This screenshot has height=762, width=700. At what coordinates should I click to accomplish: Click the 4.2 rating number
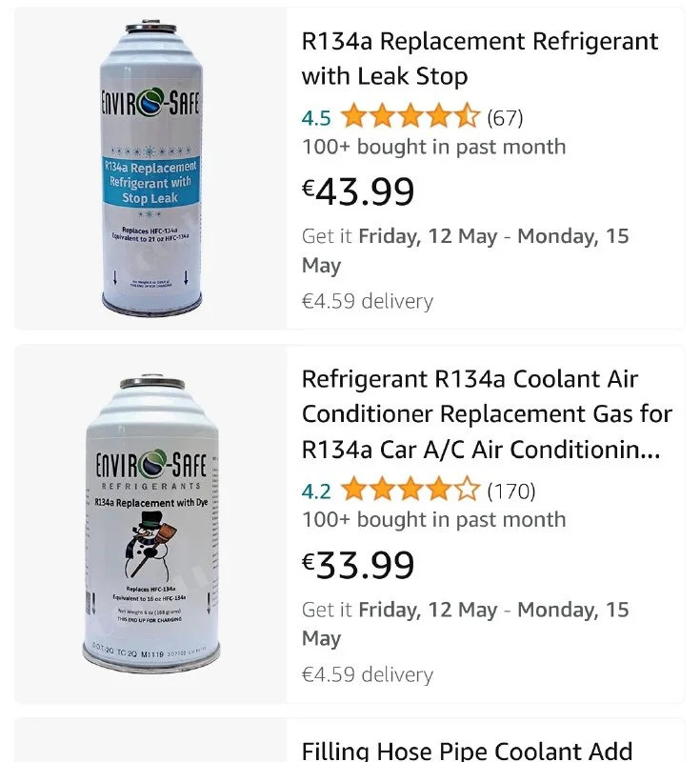tap(316, 491)
